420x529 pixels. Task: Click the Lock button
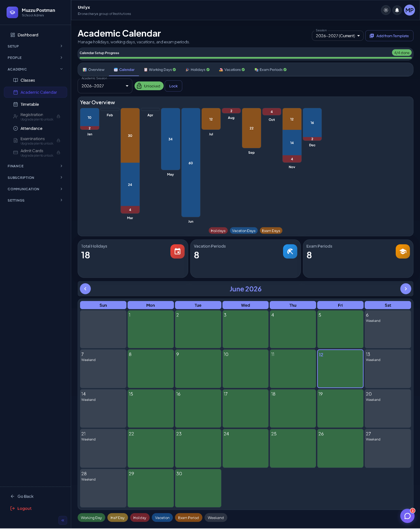tap(173, 86)
